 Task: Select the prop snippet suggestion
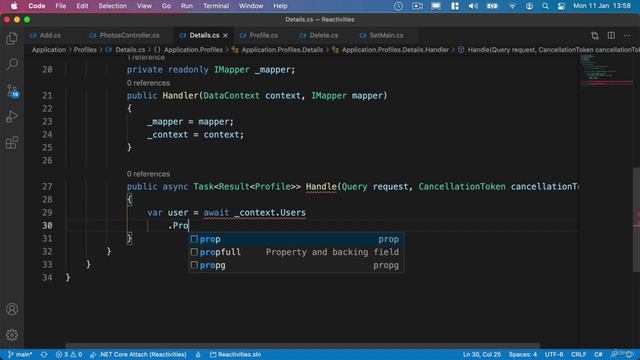pos(296,239)
